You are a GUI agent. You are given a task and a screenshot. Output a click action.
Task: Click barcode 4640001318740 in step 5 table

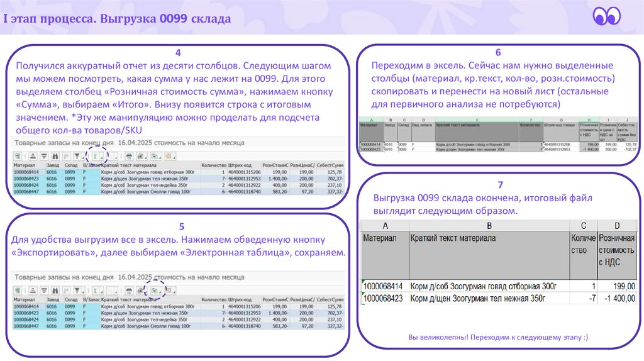pos(245,326)
